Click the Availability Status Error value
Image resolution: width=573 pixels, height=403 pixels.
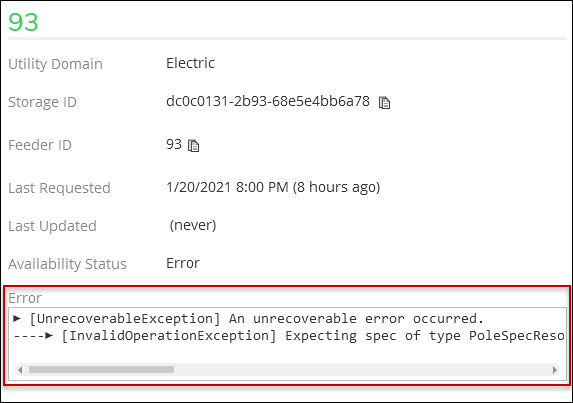183,263
